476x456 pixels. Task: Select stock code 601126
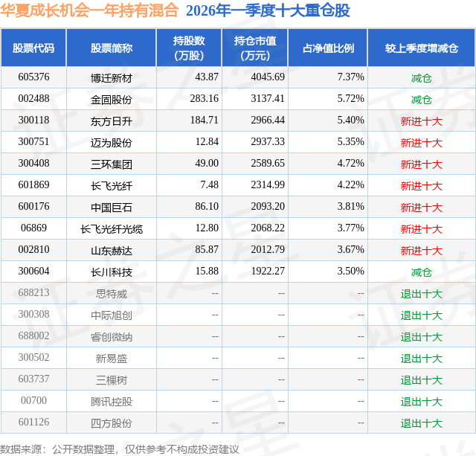click(x=33, y=422)
